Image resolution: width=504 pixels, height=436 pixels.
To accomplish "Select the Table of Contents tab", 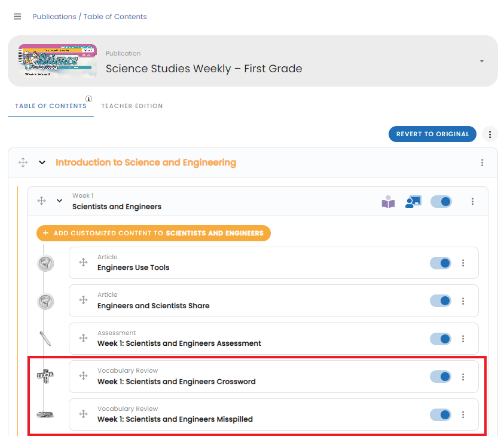I will pos(51,106).
